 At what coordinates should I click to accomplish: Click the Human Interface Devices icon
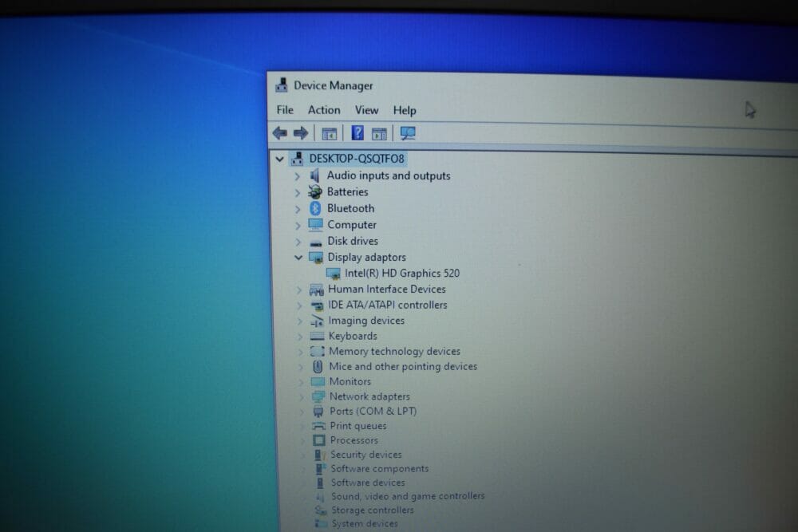317,290
